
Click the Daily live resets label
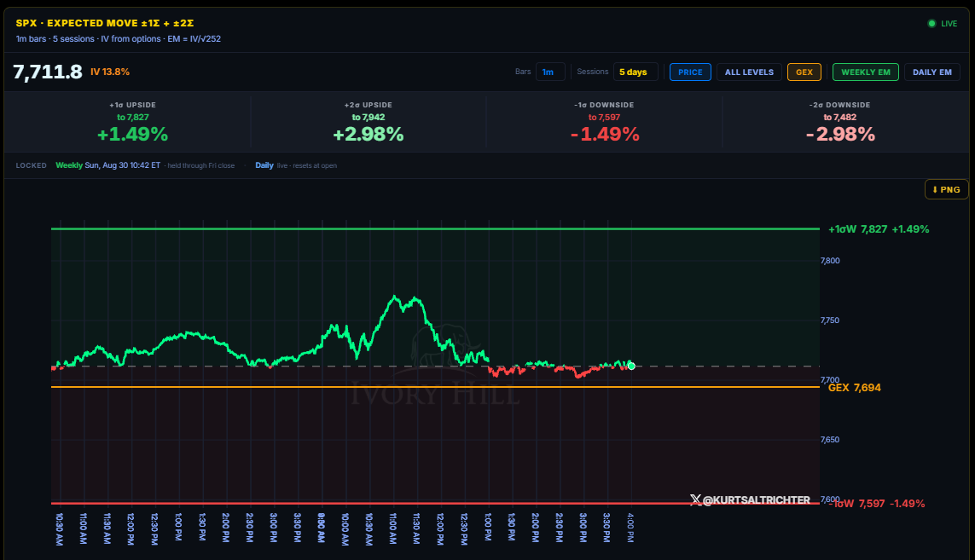pos(296,165)
